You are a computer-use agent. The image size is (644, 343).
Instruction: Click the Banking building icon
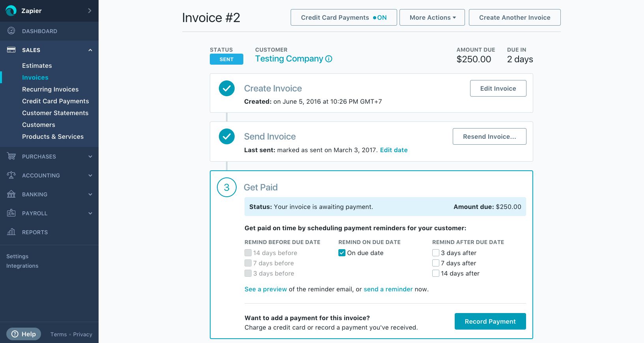(x=11, y=194)
